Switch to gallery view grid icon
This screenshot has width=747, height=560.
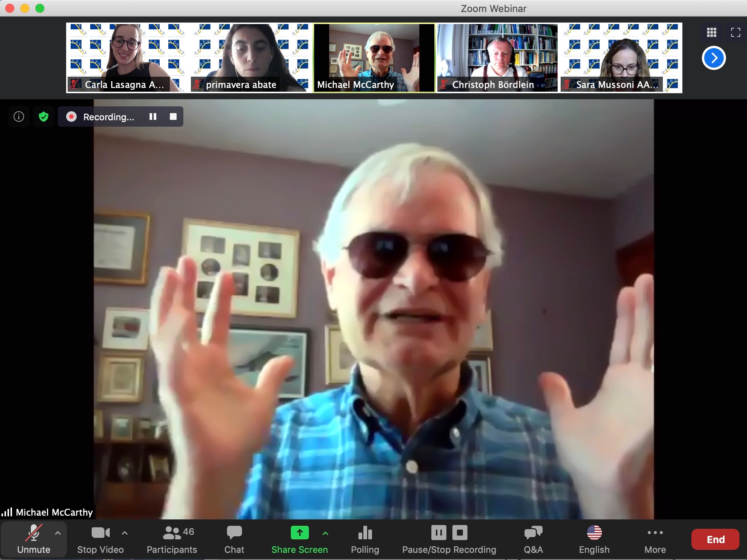711,32
